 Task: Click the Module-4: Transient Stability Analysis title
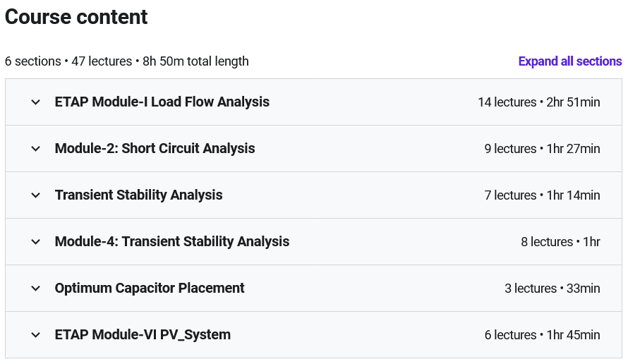(172, 241)
